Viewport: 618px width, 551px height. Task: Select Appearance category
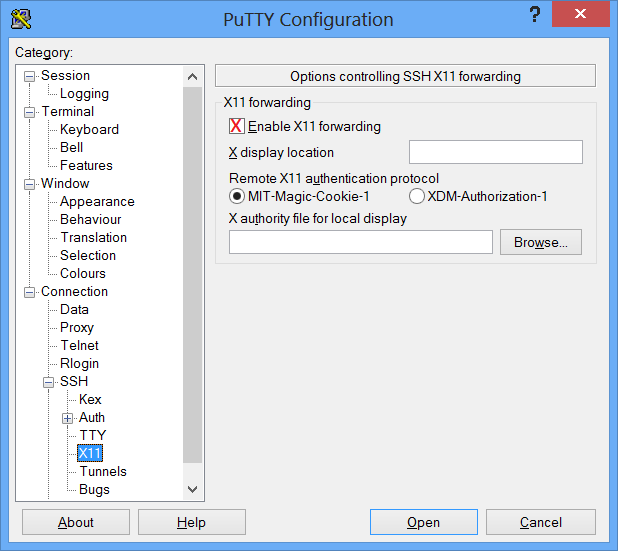[x=97, y=202]
